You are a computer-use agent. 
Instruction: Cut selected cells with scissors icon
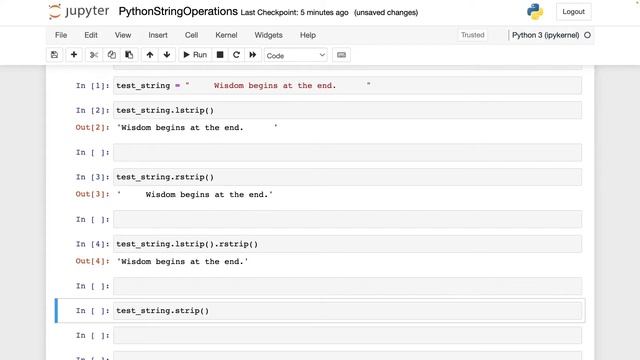pyautogui.click(x=94, y=55)
